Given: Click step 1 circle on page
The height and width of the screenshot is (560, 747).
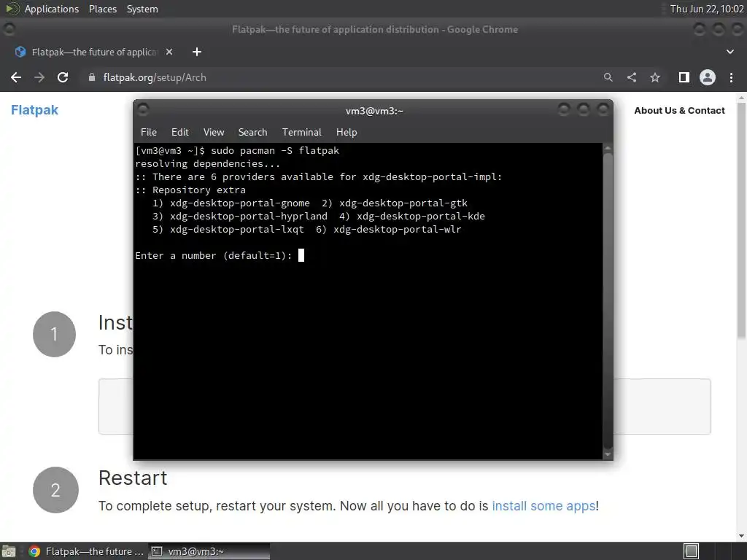Looking at the screenshot, I should pos(54,334).
